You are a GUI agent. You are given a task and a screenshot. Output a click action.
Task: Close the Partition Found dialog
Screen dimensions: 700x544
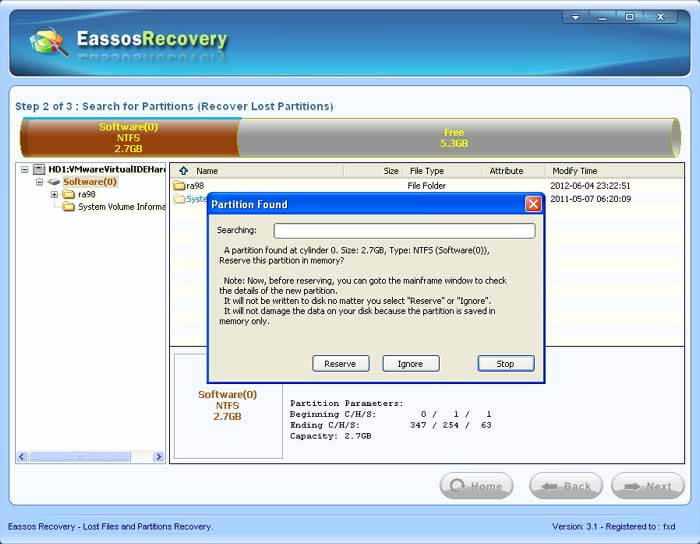533,204
